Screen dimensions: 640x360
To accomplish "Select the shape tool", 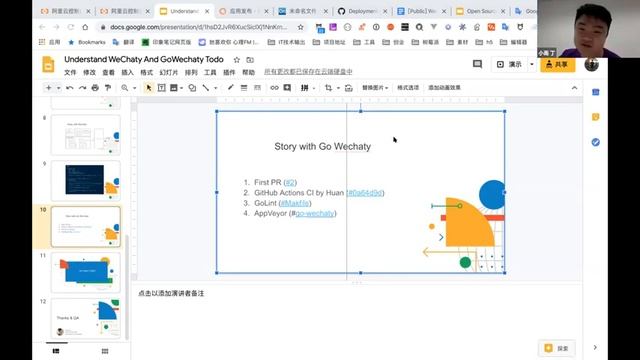I will [x=192, y=88].
